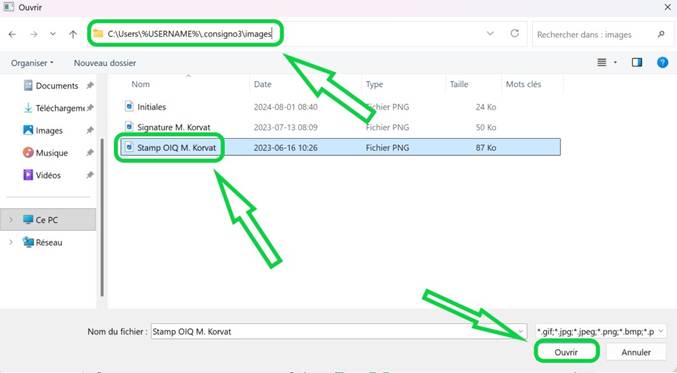Open recent locations chevron beside navigation arrows
This screenshot has width=677, height=373.
pos(53,34)
